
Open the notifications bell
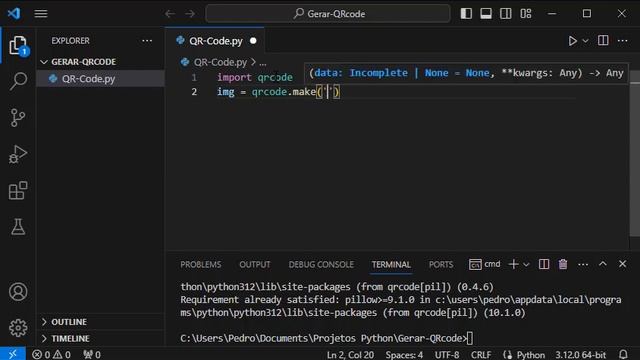tap(623, 354)
